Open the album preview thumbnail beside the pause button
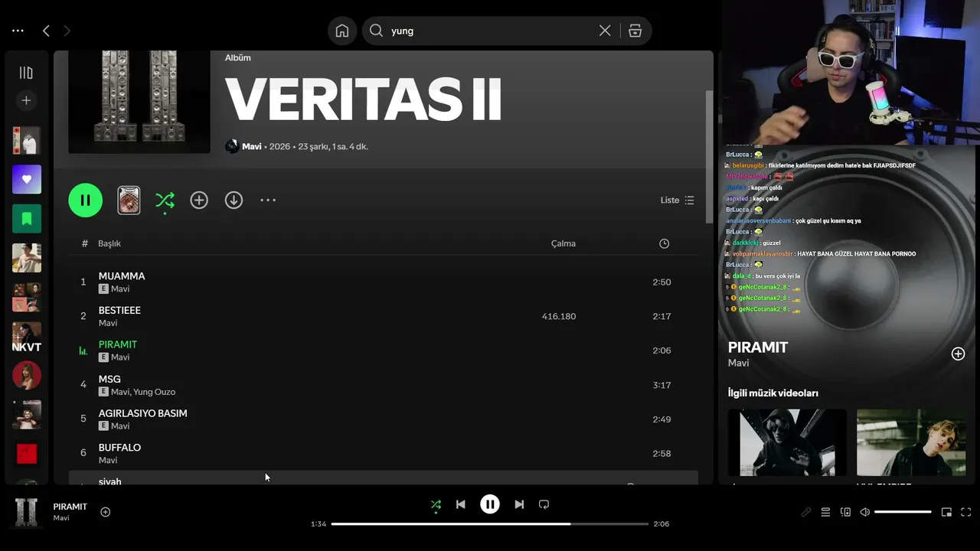The height and width of the screenshot is (551, 980). [x=129, y=201]
